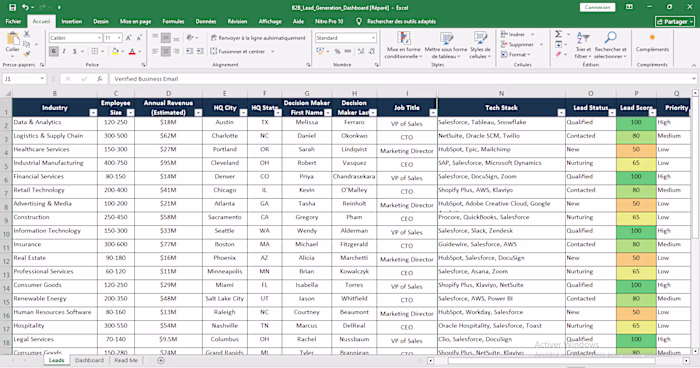Click Renvoyer à la ligne automatiquement

click(258, 38)
